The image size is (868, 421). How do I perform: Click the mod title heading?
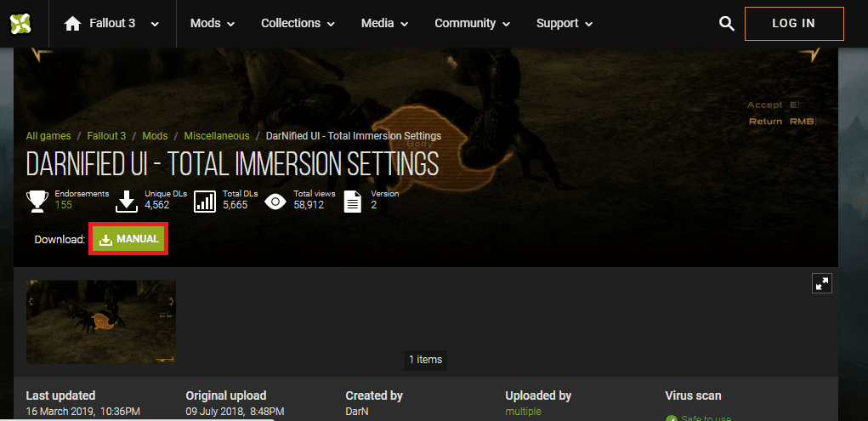pos(232,163)
